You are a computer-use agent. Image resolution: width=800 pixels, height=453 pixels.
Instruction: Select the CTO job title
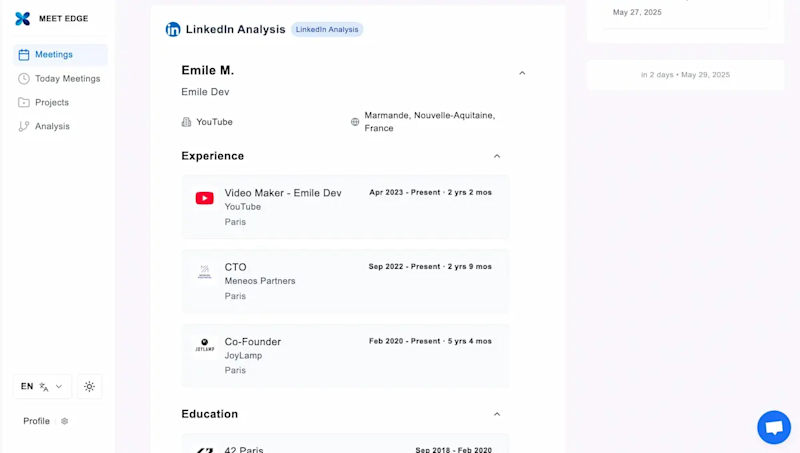coord(236,267)
